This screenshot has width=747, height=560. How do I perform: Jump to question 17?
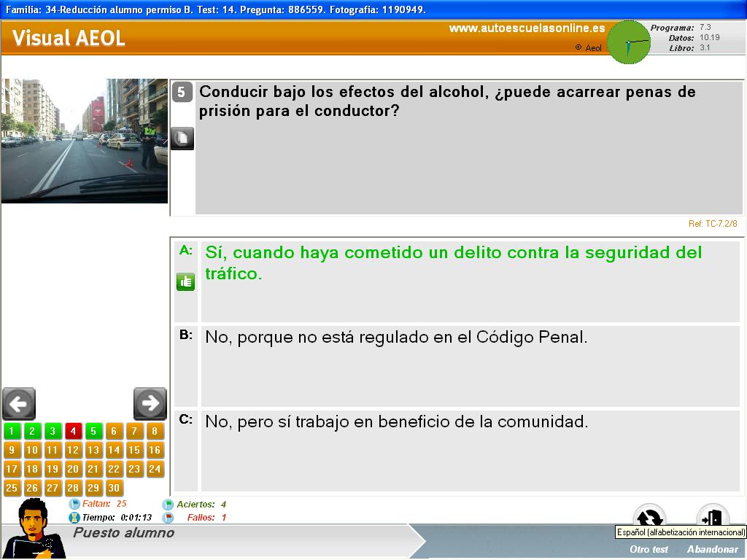[12, 469]
